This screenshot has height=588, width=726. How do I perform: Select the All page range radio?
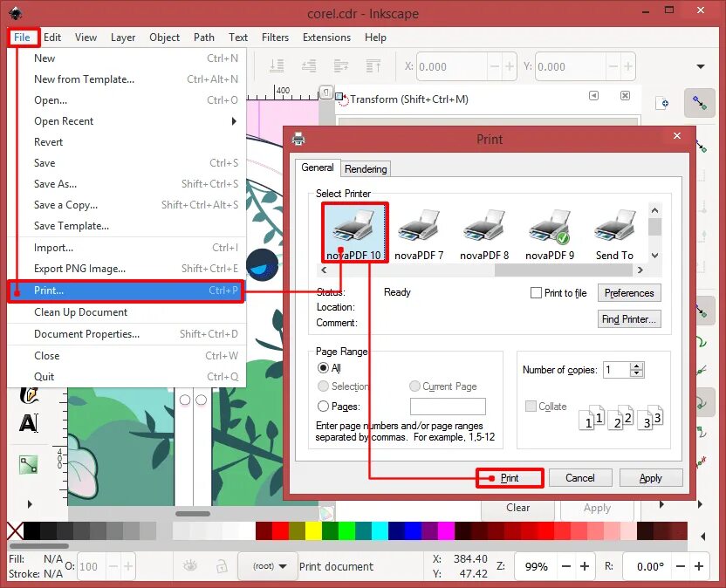pyautogui.click(x=323, y=367)
